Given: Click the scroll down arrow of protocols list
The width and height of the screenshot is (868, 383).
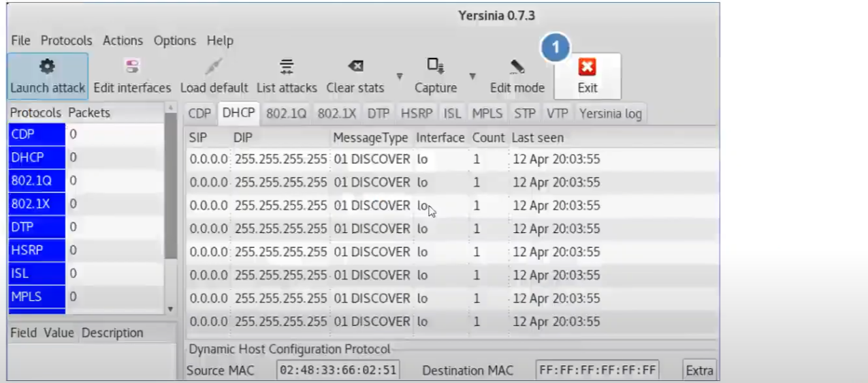Looking at the screenshot, I should point(170,309).
